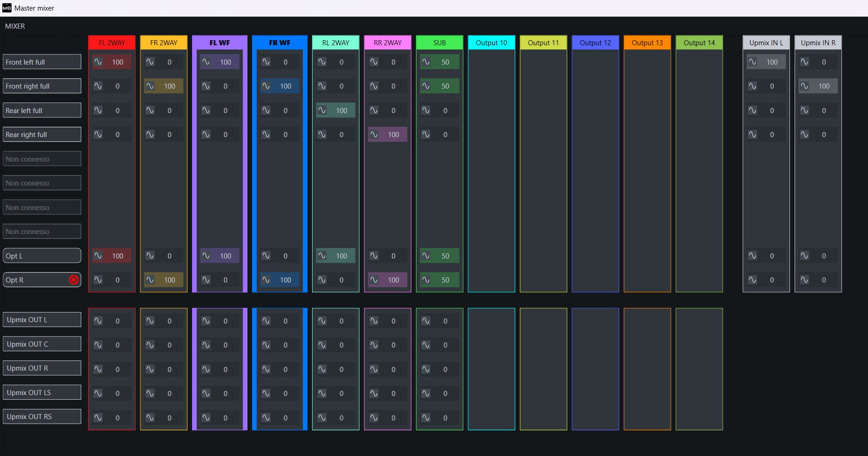Click the 0 value for Upmix OUT L in SUB
The width and height of the screenshot is (868, 456).
[445, 321]
